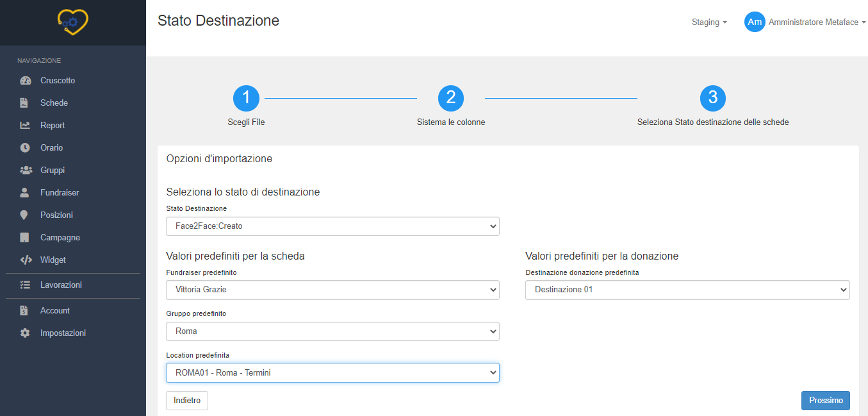Open Destinazione donazione predefinita dropdown
This screenshot has height=416, width=868.
pyautogui.click(x=687, y=290)
